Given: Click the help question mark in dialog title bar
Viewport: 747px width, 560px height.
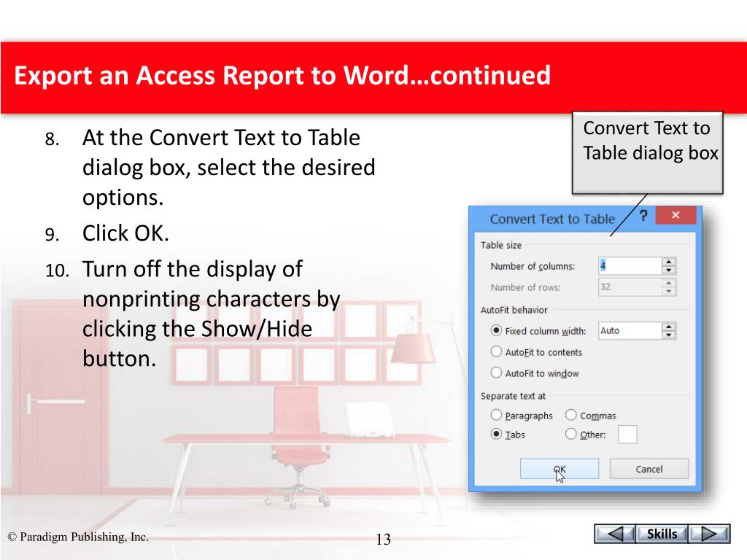Looking at the screenshot, I should pyautogui.click(x=643, y=216).
